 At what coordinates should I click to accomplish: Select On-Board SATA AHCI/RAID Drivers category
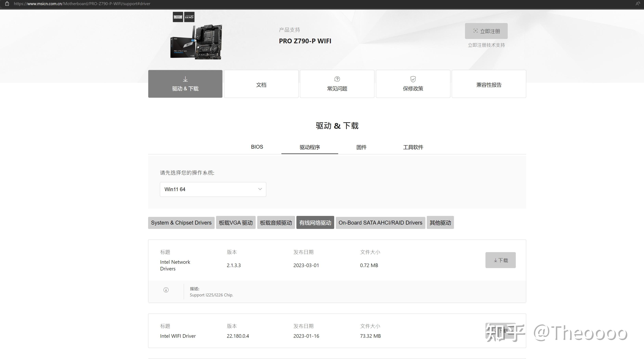pyautogui.click(x=380, y=223)
